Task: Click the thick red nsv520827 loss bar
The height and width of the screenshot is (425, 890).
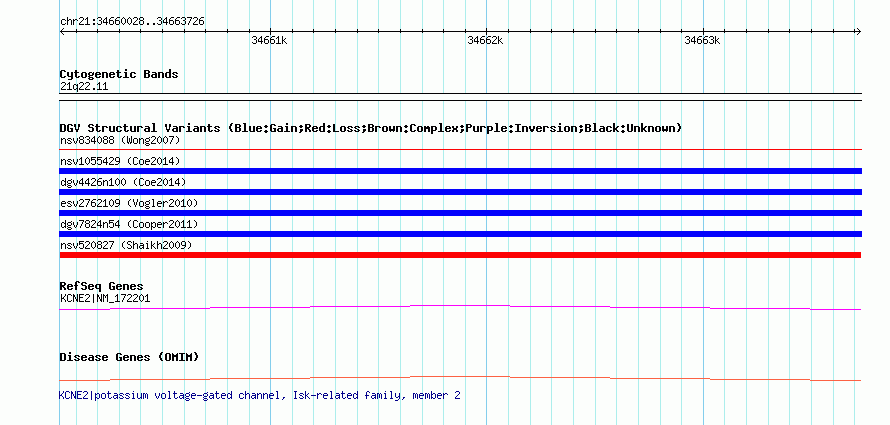Action: (x=460, y=255)
